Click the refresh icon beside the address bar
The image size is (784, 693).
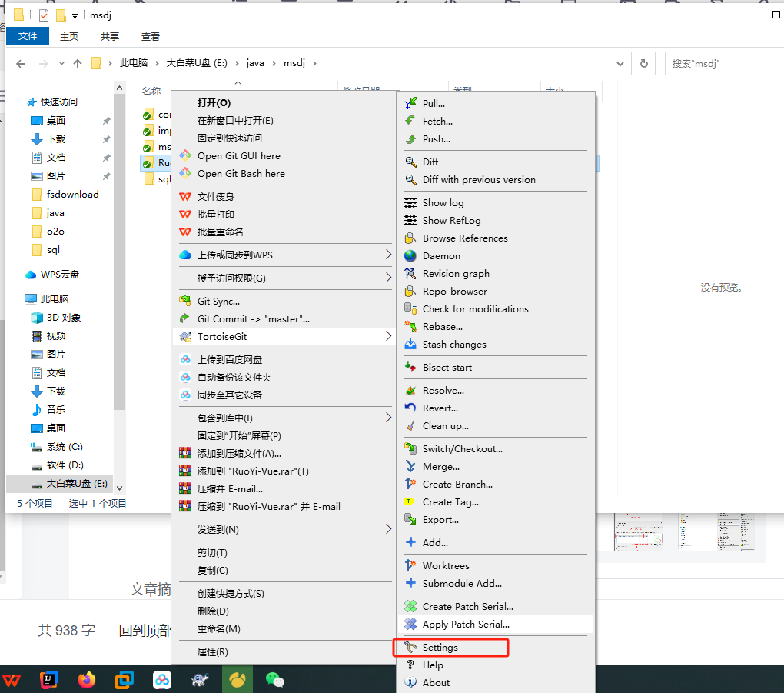[643, 63]
